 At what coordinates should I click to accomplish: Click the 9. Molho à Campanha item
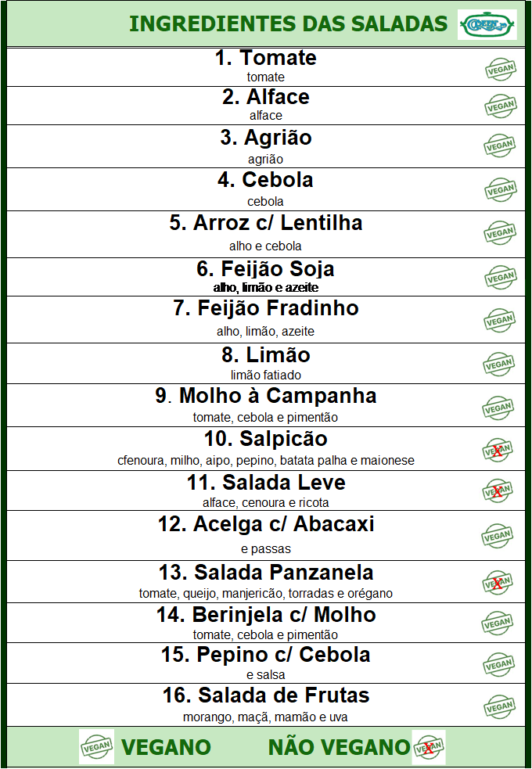click(x=266, y=396)
